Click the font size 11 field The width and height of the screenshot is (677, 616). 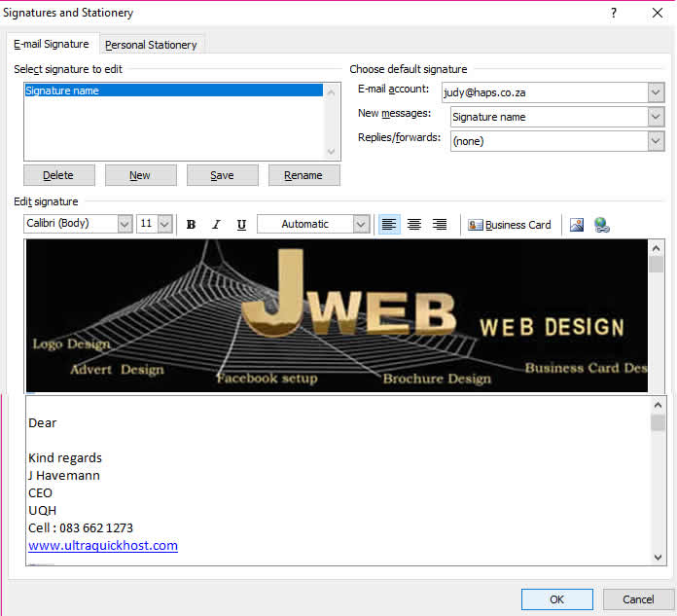click(x=147, y=223)
